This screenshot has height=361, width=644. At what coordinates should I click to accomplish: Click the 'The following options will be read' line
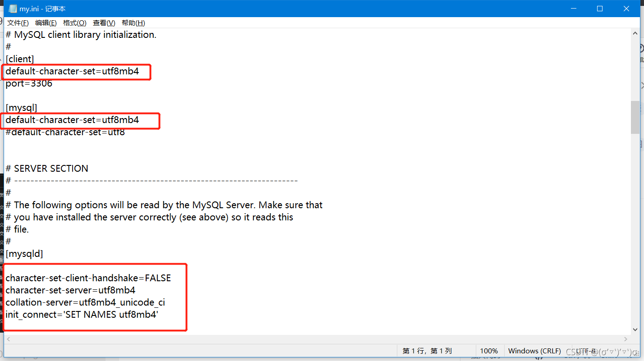pos(164,205)
